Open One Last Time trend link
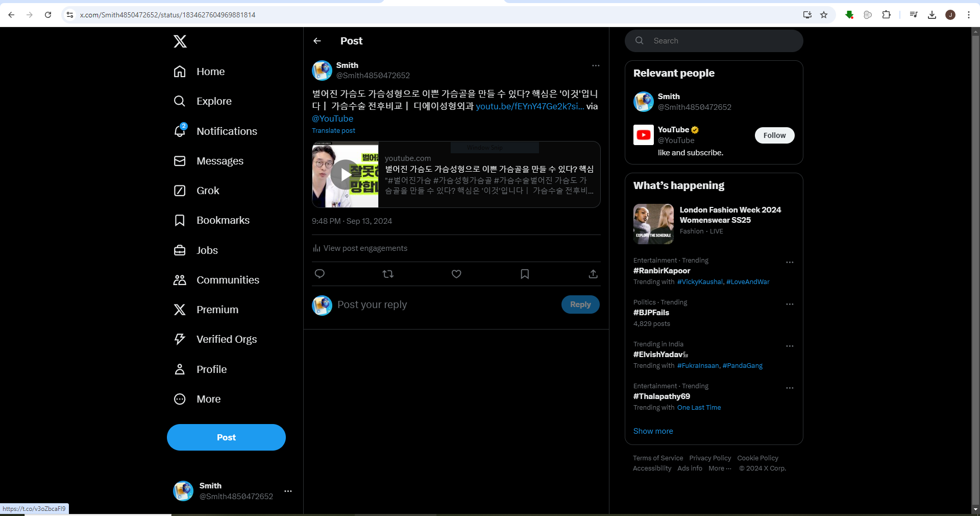980x516 pixels. [699, 408]
